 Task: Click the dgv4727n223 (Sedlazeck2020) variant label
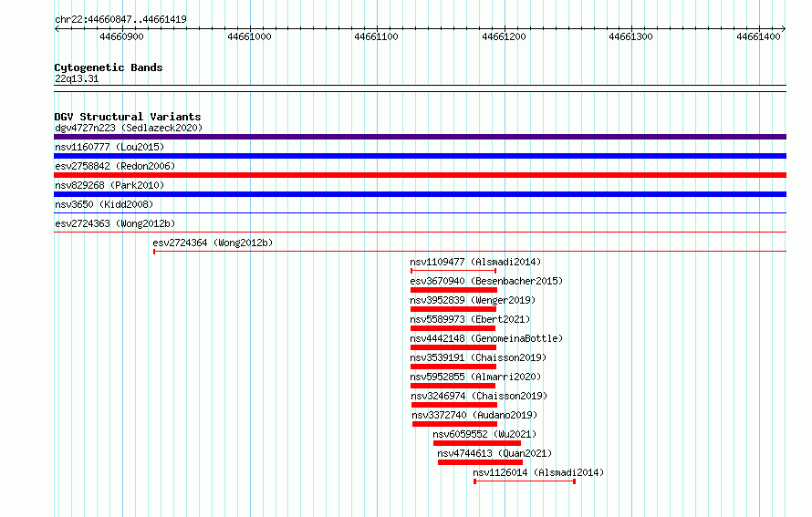(129, 128)
